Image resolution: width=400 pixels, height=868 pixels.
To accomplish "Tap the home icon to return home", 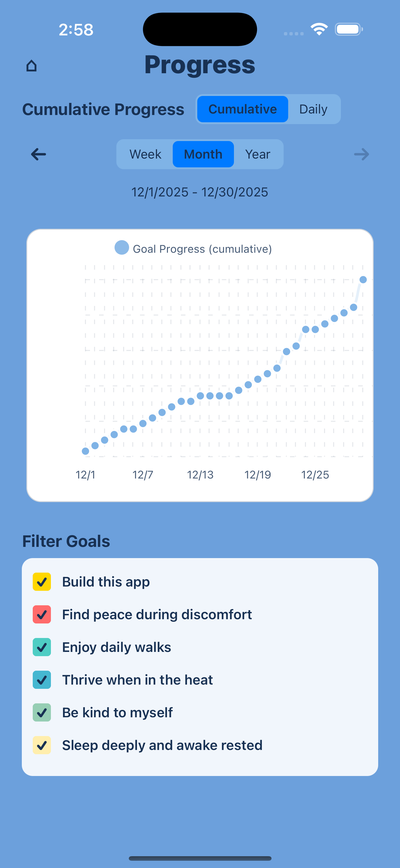I will point(32,65).
